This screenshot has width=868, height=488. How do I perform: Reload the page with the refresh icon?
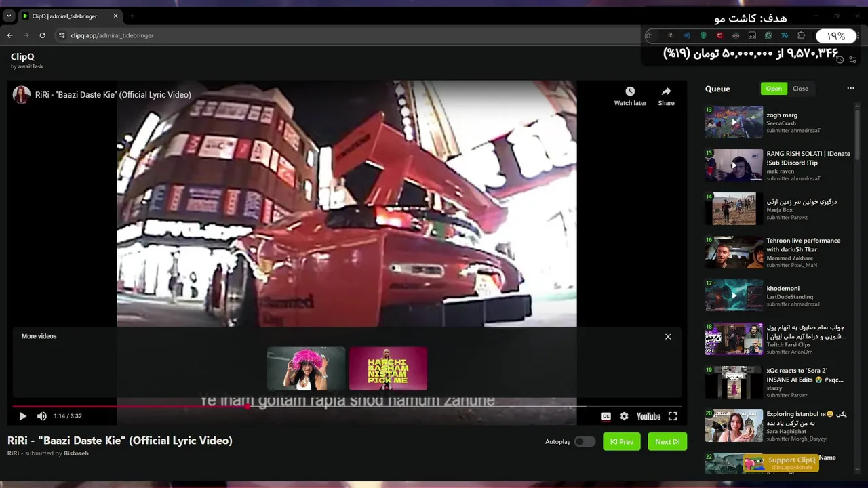(42, 35)
